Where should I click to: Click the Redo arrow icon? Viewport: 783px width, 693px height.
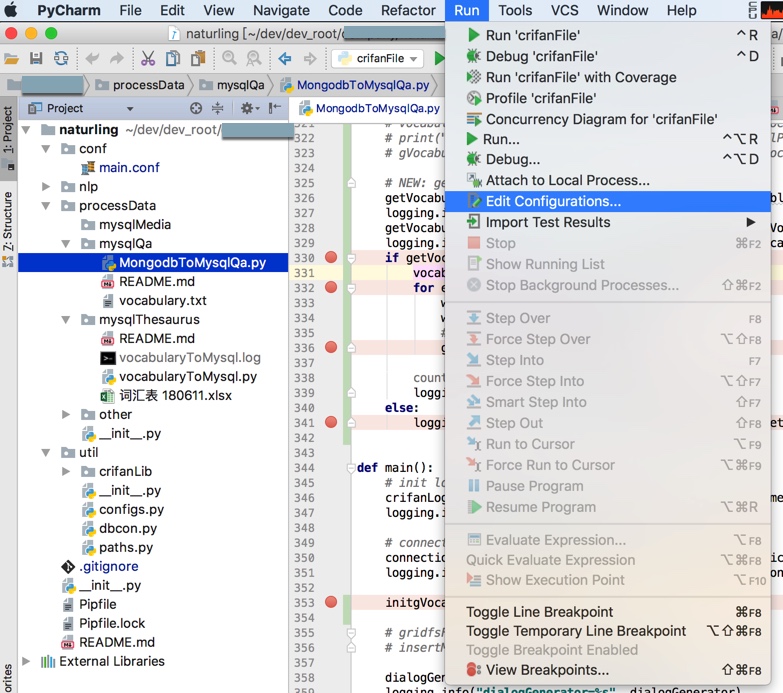(117, 59)
